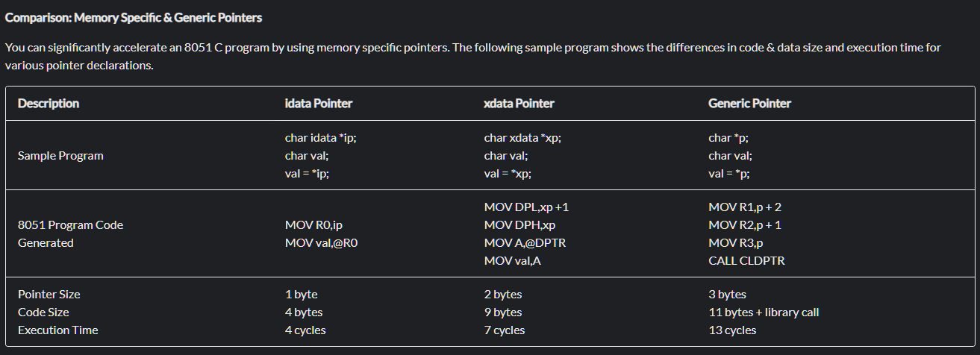Click the "MOV DPL,xp +1" instruction
Image resolution: width=980 pixels, height=355 pixels.
(x=526, y=207)
